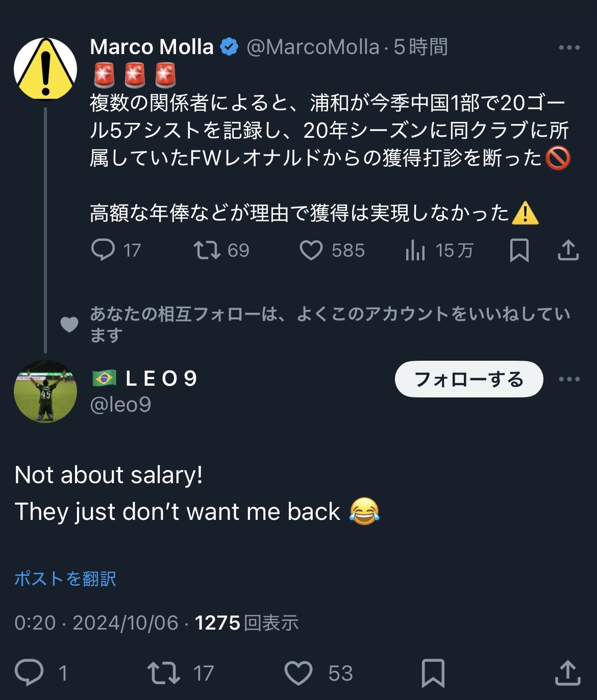This screenshot has width=597, height=700.
Task: Open more options for LEO9's post
Action: click(x=569, y=379)
